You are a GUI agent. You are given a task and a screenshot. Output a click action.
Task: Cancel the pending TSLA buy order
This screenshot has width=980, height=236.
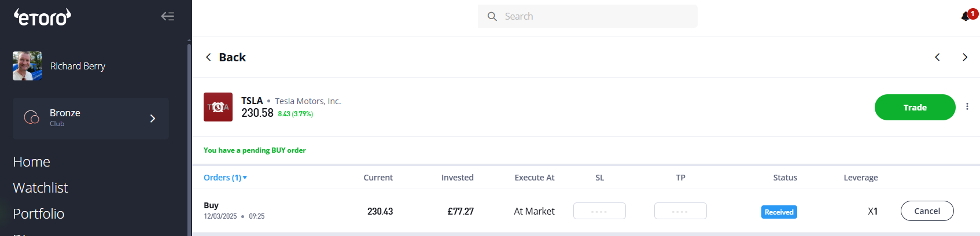pyautogui.click(x=927, y=211)
